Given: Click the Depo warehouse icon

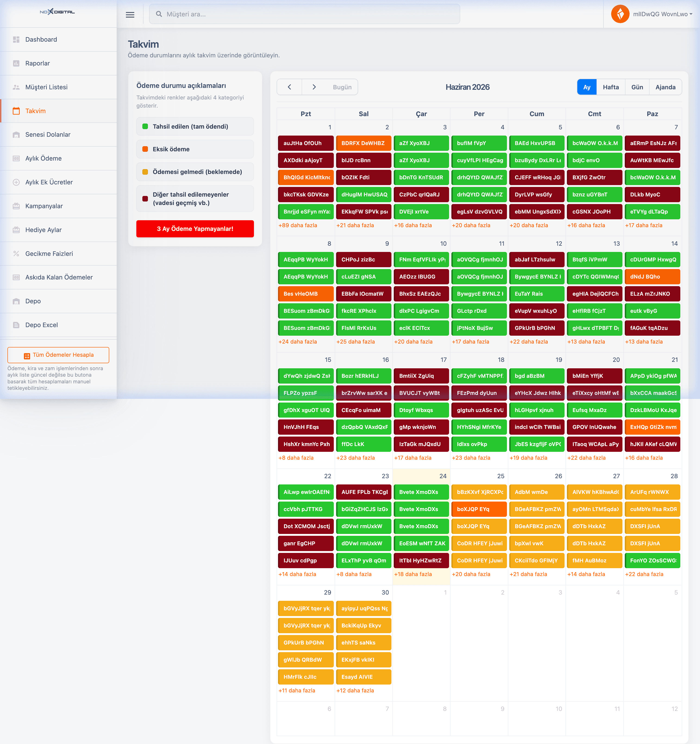Looking at the screenshot, I should click(16, 301).
